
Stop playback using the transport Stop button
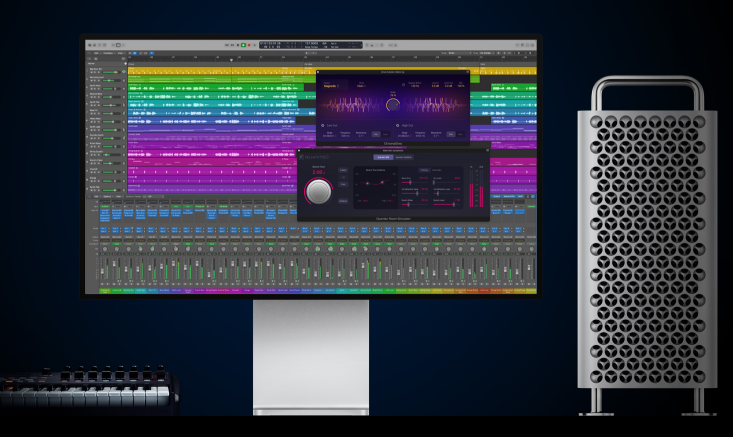click(238, 45)
